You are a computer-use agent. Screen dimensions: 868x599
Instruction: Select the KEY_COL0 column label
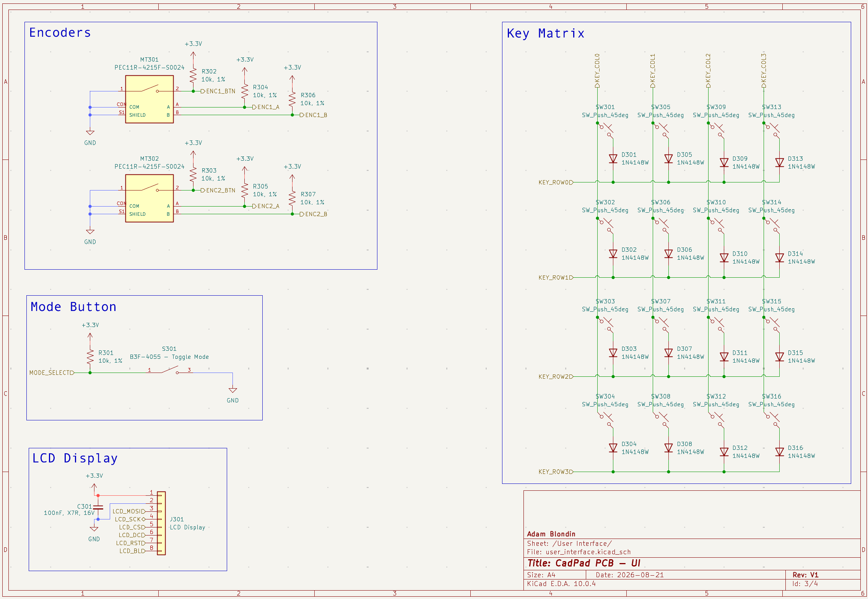point(597,70)
